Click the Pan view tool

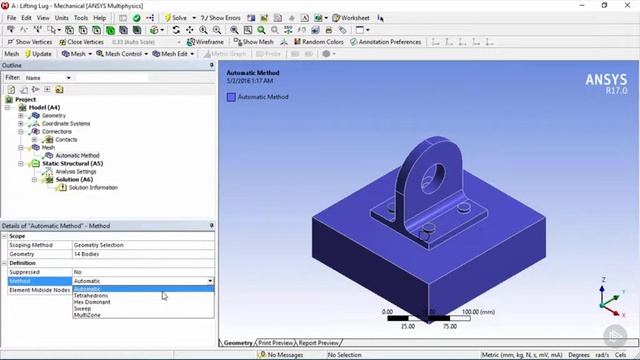[x=190, y=30]
